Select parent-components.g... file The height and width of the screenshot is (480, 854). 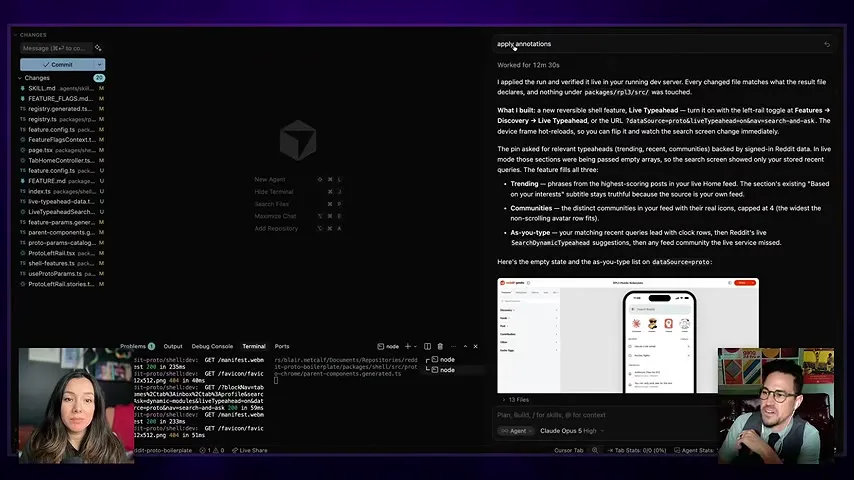(x=62, y=232)
